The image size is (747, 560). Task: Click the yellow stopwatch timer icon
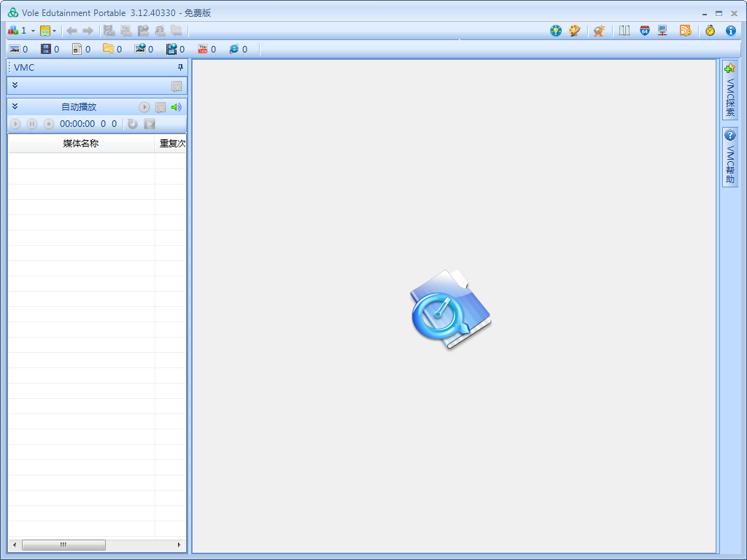[x=710, y=31]
